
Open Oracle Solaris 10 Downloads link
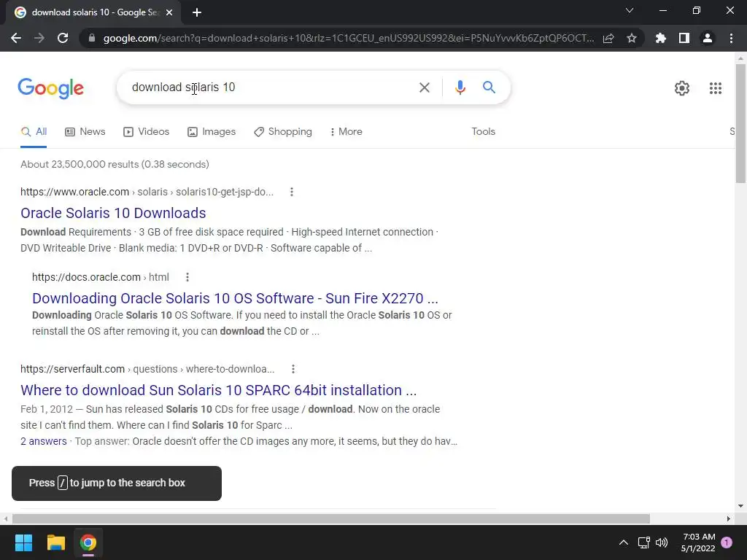coord(113,213)
